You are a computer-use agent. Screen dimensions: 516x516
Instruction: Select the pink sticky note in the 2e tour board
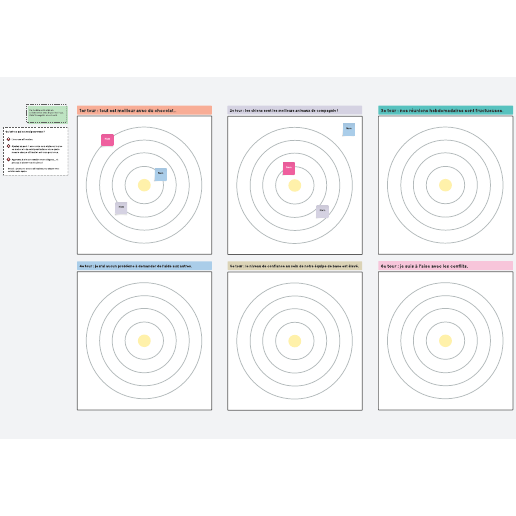289,168
